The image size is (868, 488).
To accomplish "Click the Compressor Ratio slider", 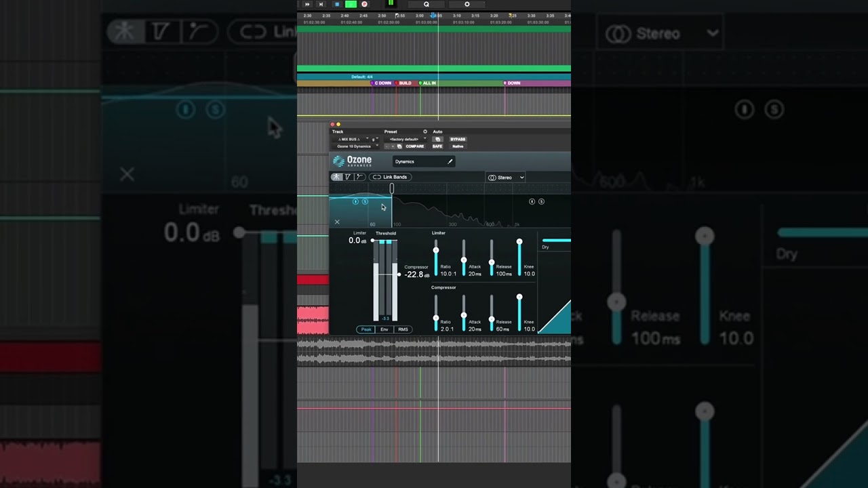I will click(x=435, y=313).
